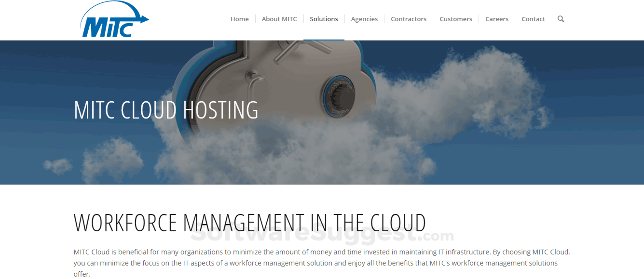Screen dimensions: 644x279
Task: Click the Contact menu entry
Action: pos(533,19)
